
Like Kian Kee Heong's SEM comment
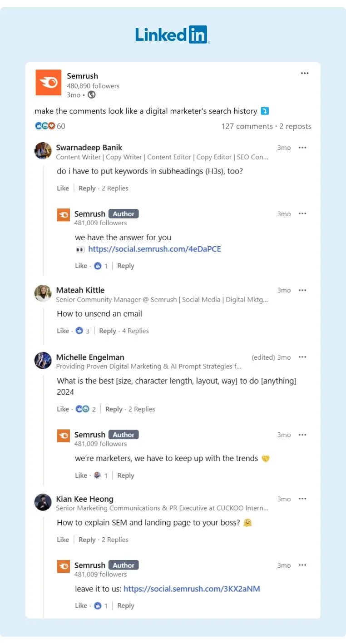(63, 540)
